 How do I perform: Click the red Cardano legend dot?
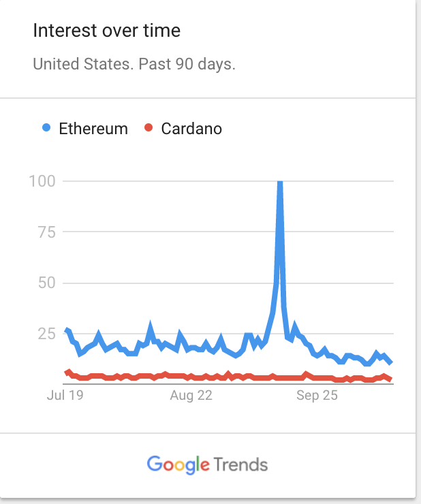148,128
